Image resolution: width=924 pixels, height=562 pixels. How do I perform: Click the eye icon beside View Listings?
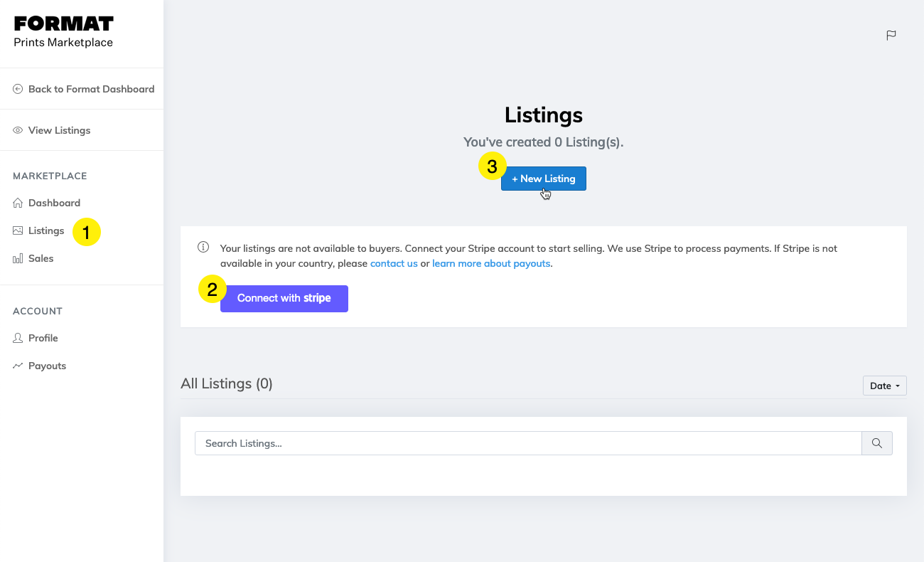pyautogui.click(x=18, y=130)
